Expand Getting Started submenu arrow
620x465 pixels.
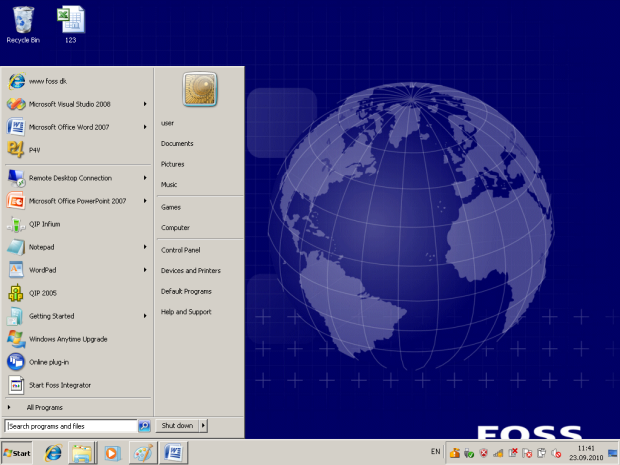145,316
